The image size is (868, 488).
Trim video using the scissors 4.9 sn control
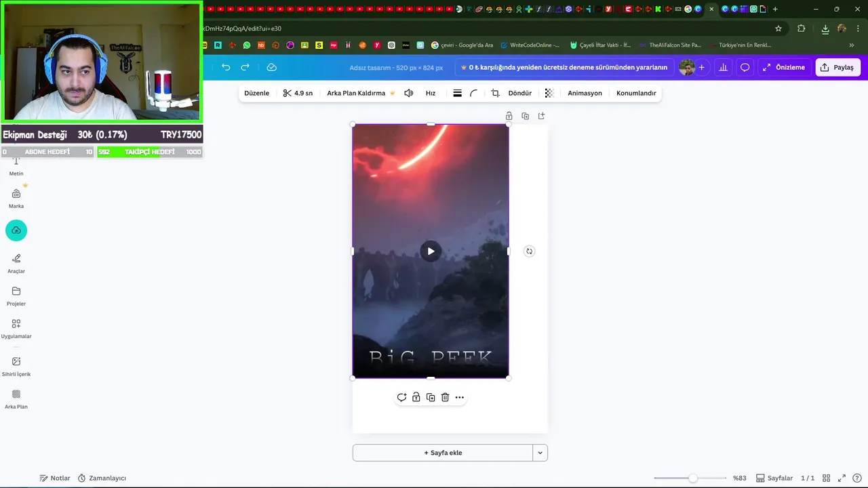(x=298, y=93)
